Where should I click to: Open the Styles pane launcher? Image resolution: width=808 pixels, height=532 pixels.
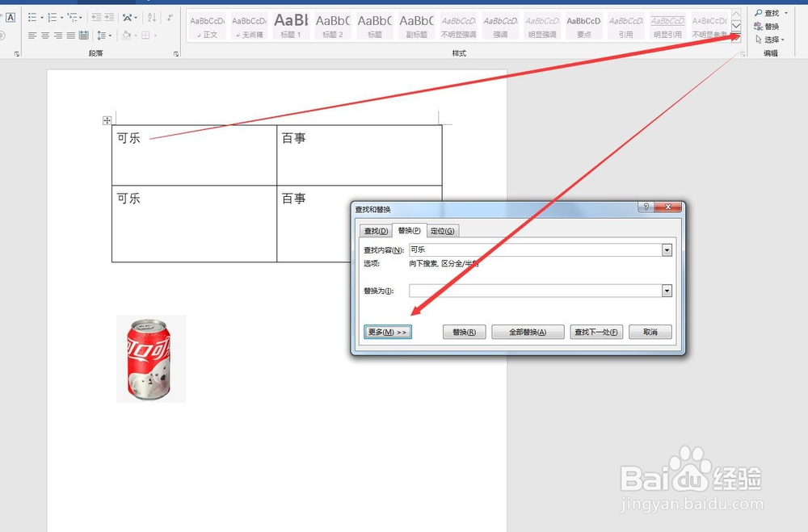pyautogui.click(x=743, y=53)
